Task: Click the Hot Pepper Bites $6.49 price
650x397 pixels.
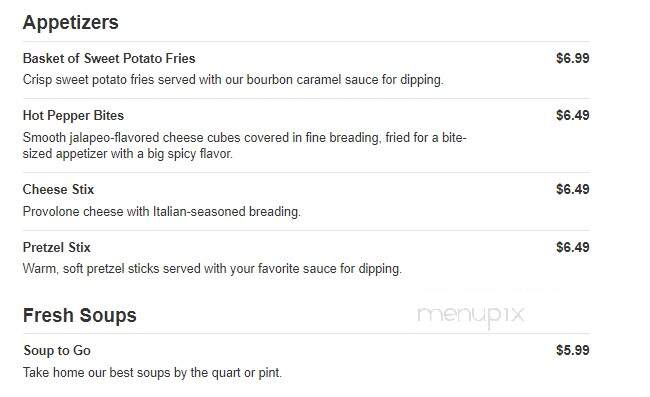Action: coord(572,115)
